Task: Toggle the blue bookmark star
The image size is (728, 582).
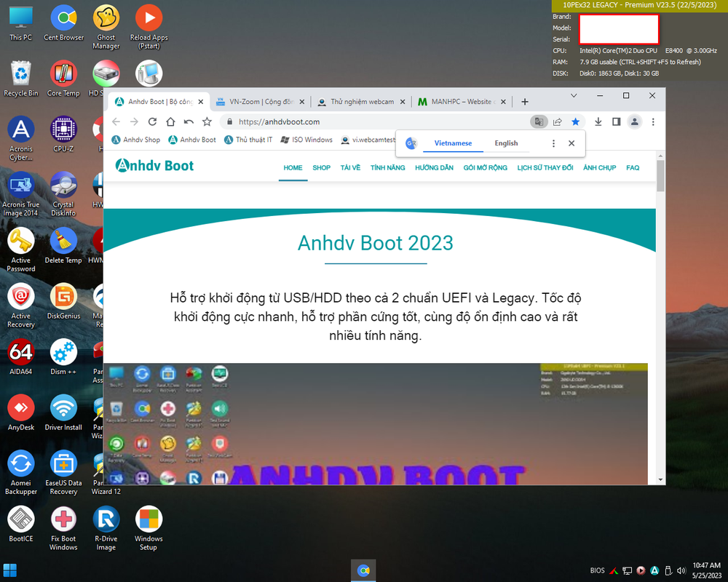Action: coord(575,121)
